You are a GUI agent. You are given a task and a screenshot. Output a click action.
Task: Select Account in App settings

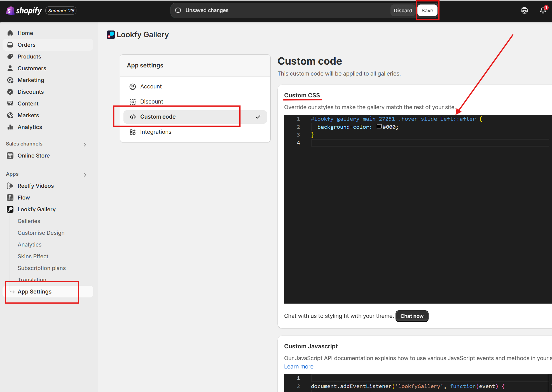[195, 87]
